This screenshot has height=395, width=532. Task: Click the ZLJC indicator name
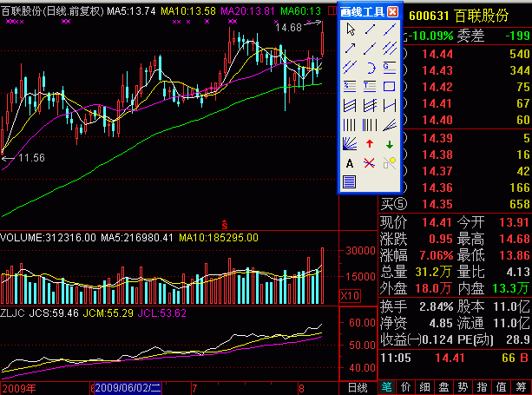[x=12, y=313]
